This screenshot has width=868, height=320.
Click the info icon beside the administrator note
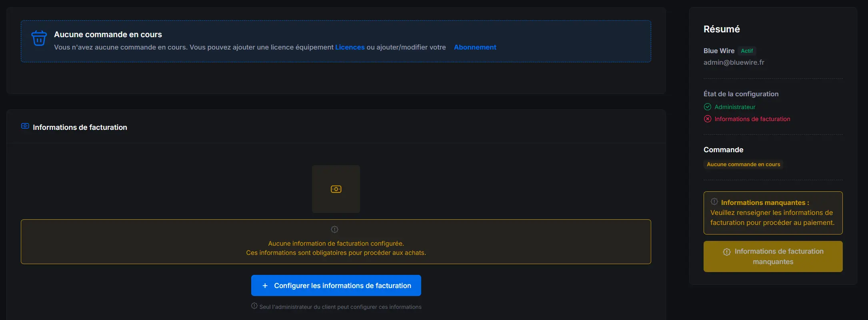pyautogui.click(x=254, y=306)
